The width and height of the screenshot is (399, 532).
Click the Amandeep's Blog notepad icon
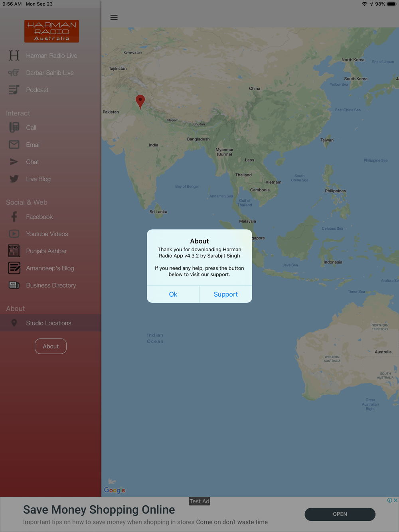[x=14, y=268]
